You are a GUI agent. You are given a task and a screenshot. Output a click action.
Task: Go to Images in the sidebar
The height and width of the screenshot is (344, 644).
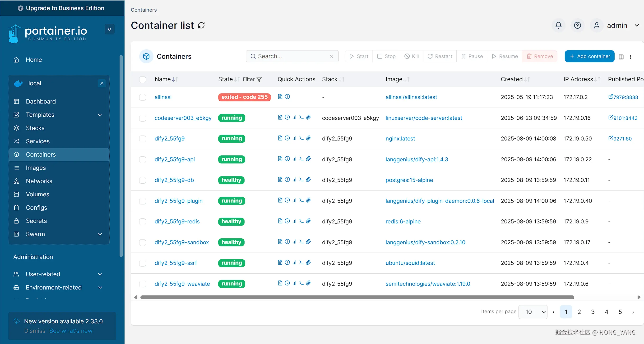[x=36, y=168]
